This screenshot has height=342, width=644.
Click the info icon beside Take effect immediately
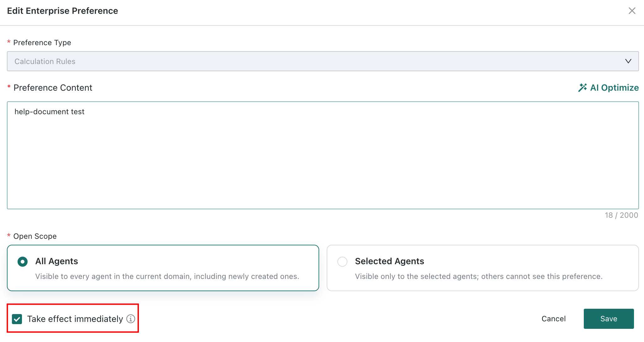click(131, 319)
